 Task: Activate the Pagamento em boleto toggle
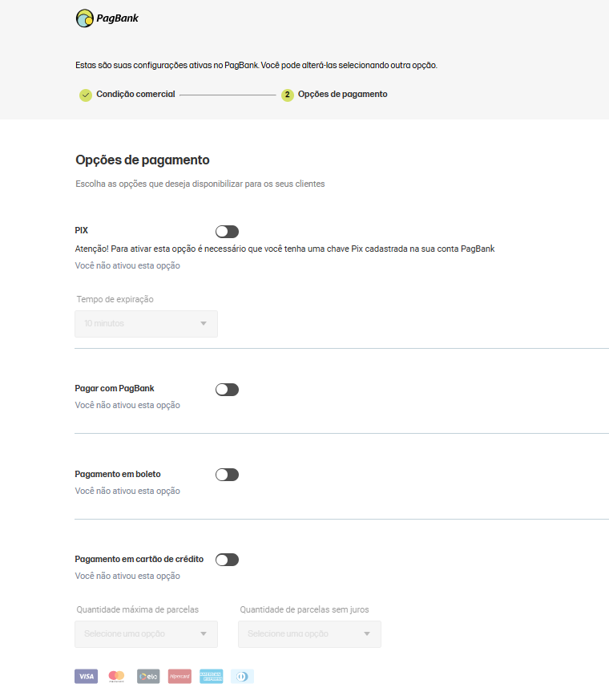(227, 475)
